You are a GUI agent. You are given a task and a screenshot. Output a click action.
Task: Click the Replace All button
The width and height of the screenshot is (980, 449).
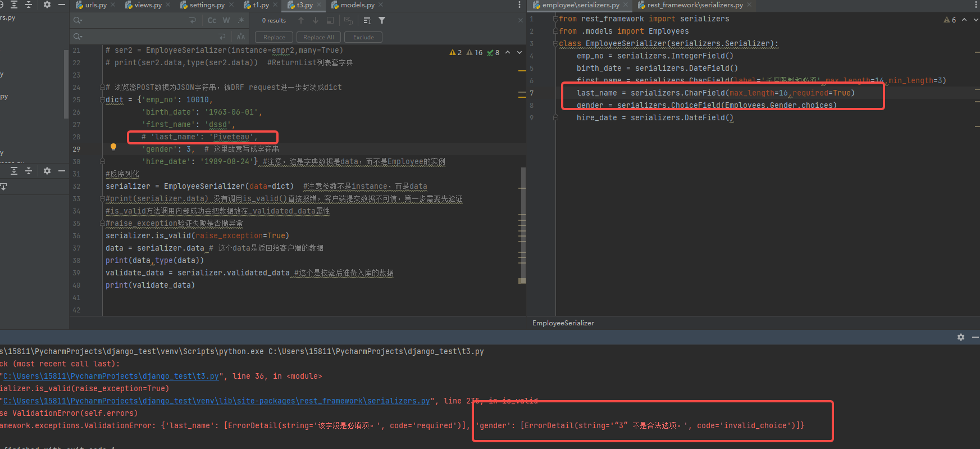[318, 37]
